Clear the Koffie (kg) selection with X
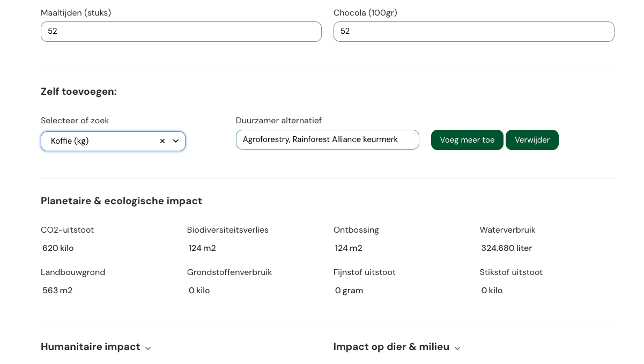 click(162, 141)
